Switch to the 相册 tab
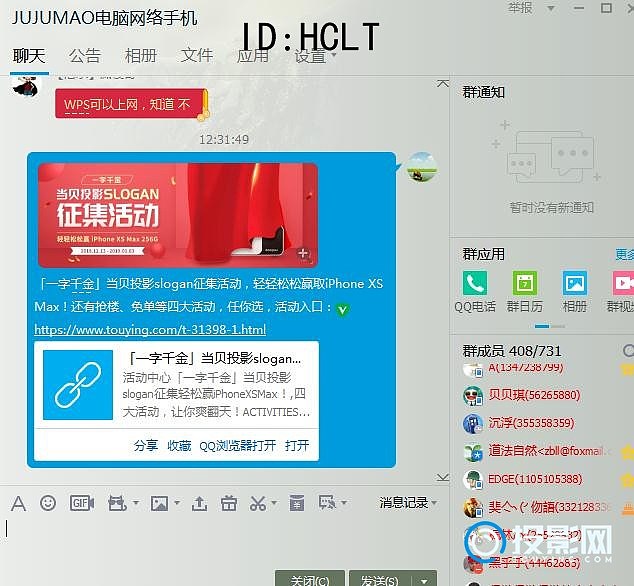Screen dimensions: 634x586 click(x=141, y=56)
